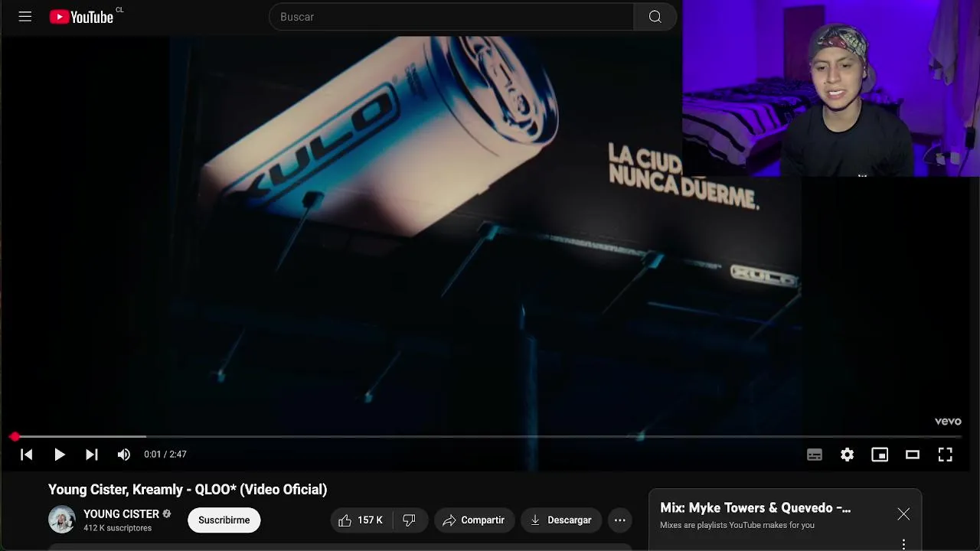The width and height of the screenshot is (980, 551).
Task: Open the hamburger guide menu
Action: (x=25, y=16)
